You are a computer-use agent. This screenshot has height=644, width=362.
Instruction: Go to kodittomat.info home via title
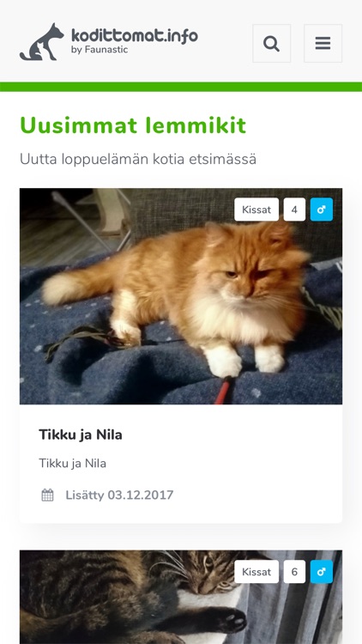coord(135,36)
